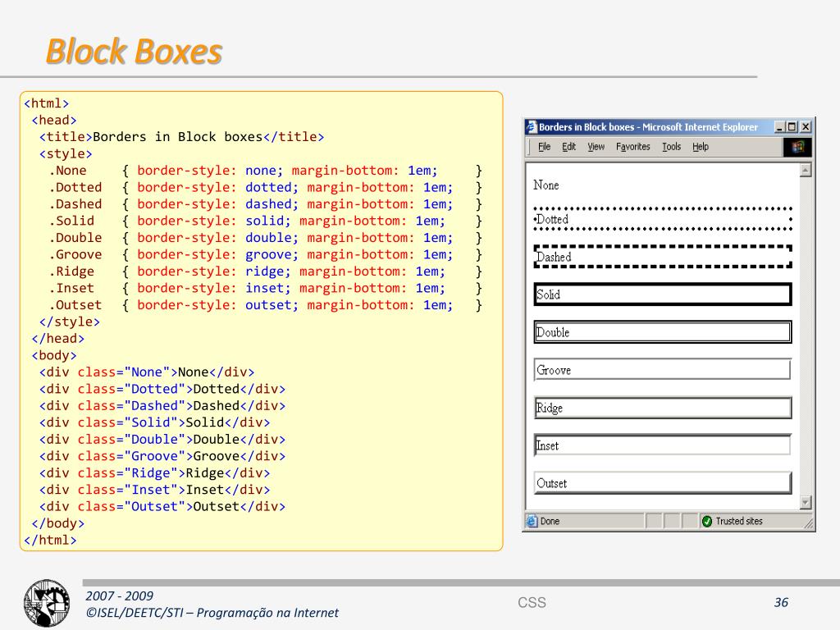
Task: Click the Dotted border box
Action: coord(663,219)
